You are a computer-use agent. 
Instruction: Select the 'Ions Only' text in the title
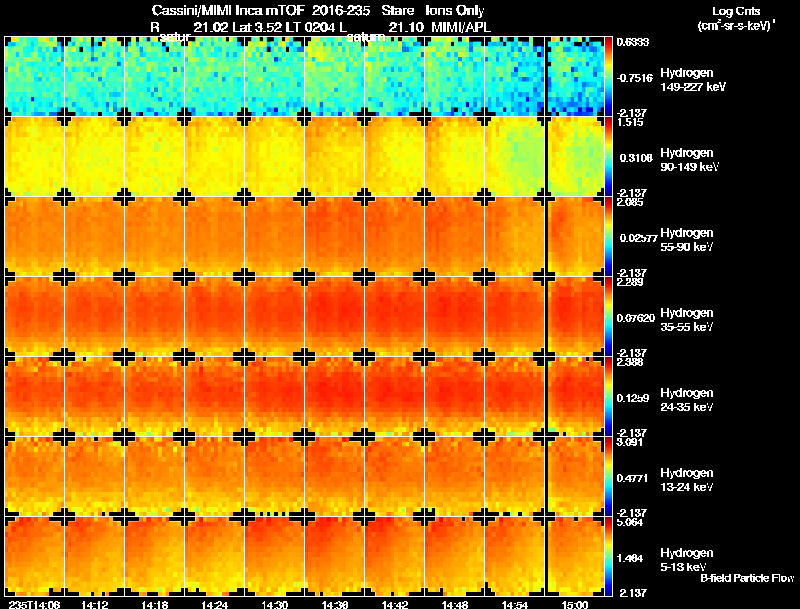point(455,10)
